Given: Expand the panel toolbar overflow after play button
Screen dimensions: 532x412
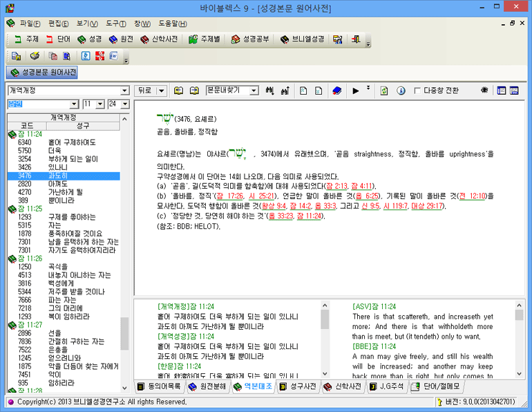Looking at the screenshot, I should pyautogui.click(x=368, y=88).
